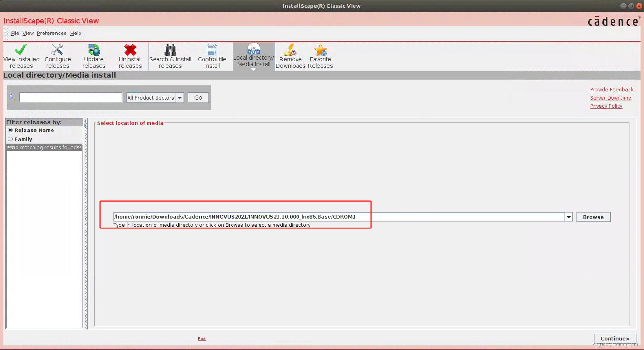644x350 pixels.
Task: Close the InstallScape window
Action: coord(639,6)
